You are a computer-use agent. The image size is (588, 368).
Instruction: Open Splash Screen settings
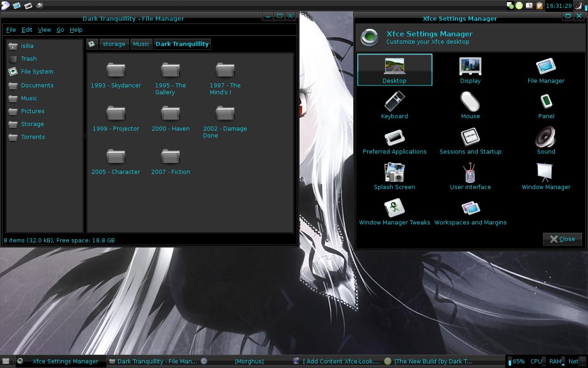[x=395, y=176]
